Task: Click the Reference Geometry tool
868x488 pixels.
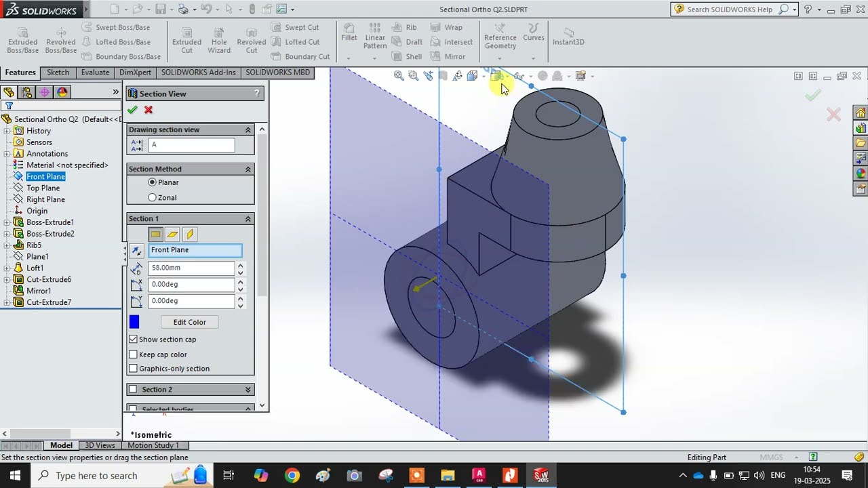Action: point(500,37)
